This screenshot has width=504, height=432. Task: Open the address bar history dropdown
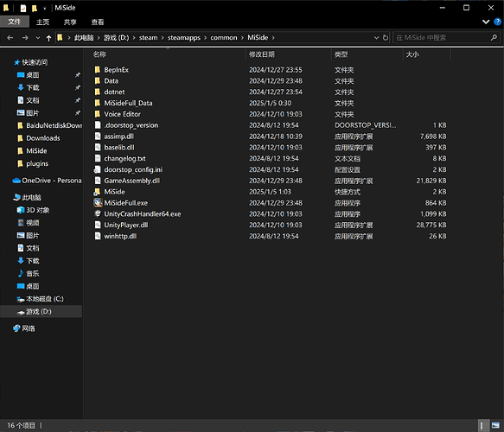point(376,38)
